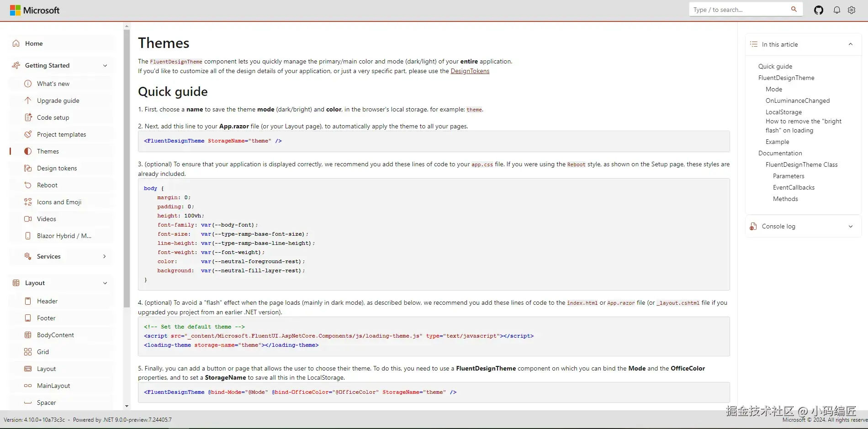The height and width of the screenshot is (429, 868).
Task: Jump to Quick guide in article outline
Action: point(775,66)
